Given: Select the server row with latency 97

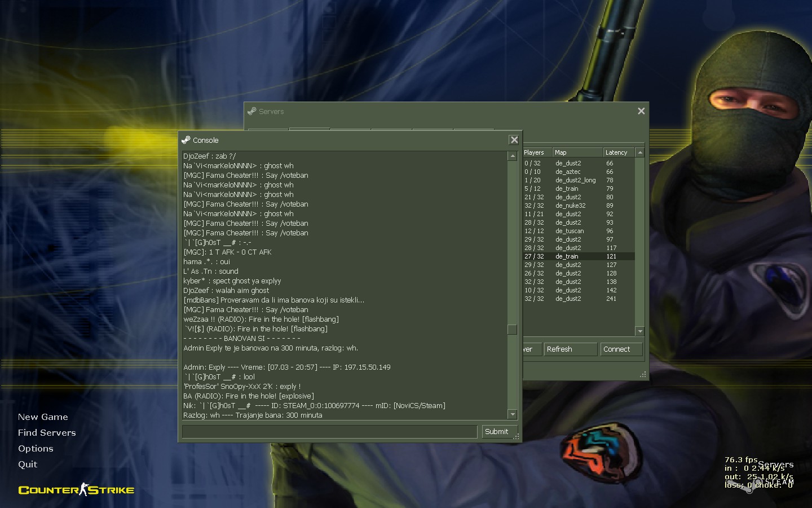Looking at the screenshot, I should click(x=579, y=239).
